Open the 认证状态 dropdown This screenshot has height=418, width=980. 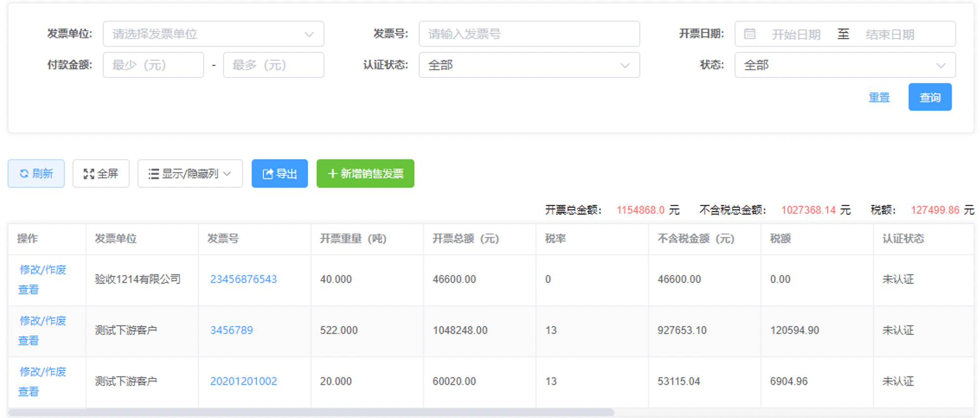[529, 65]
